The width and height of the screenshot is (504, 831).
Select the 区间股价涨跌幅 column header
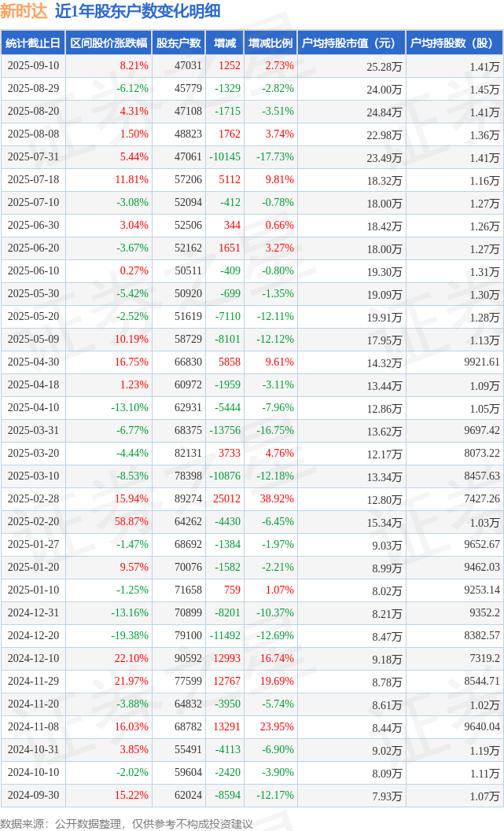(x=108, y=43)
